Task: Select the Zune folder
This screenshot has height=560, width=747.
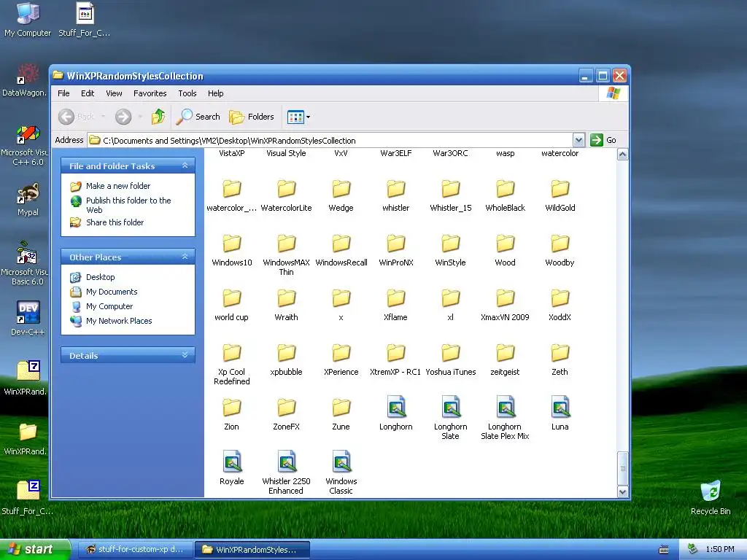Action: [x=341, y=415]
